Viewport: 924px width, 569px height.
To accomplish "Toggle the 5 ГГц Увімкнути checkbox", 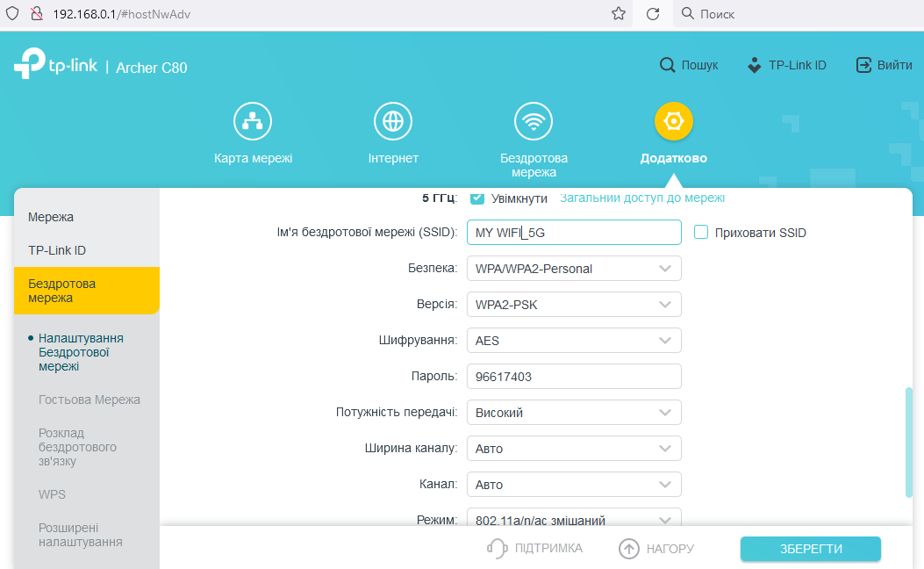I will [x=477, y=198].
